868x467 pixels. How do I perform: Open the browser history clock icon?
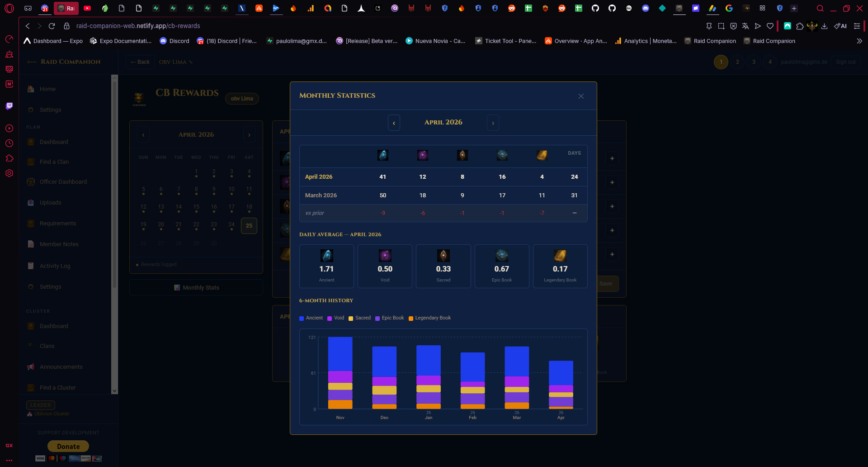pos(9,143)
